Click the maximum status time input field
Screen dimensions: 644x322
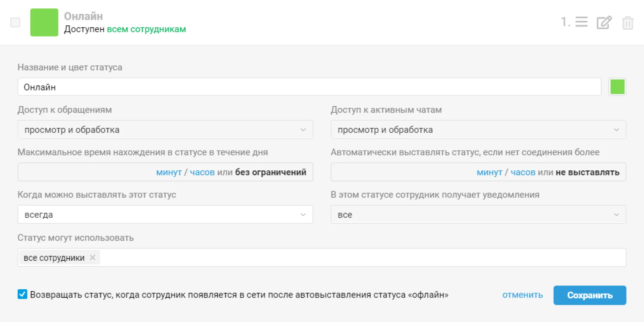point(165,172)
